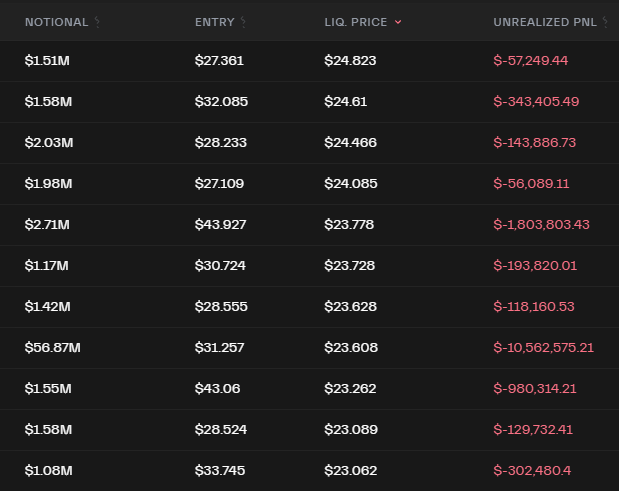Click the $33.745 entry price cell
The height and width of the screenshot is (491, 619).
220,470
